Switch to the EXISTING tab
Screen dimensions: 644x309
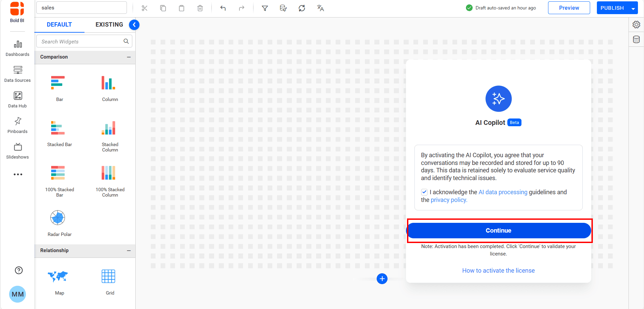pos(109,25)
